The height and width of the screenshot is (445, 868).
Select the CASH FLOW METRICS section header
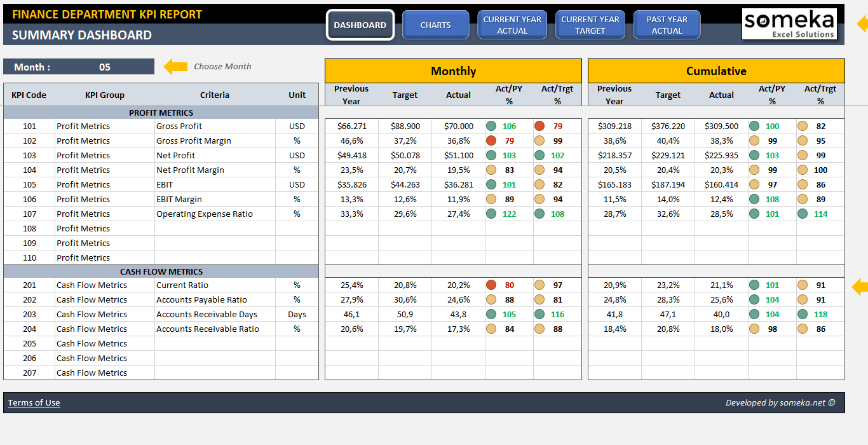pyautogui.click(x=161, y=271)
